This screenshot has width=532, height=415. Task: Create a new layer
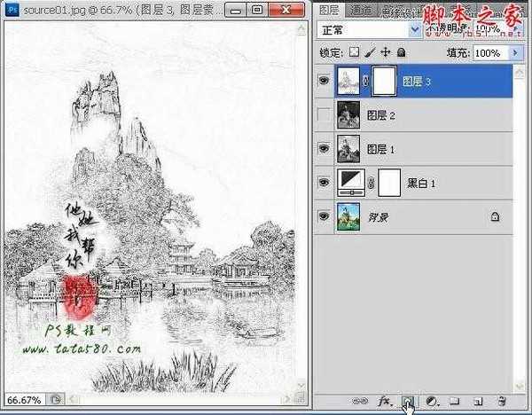(478, 402)
